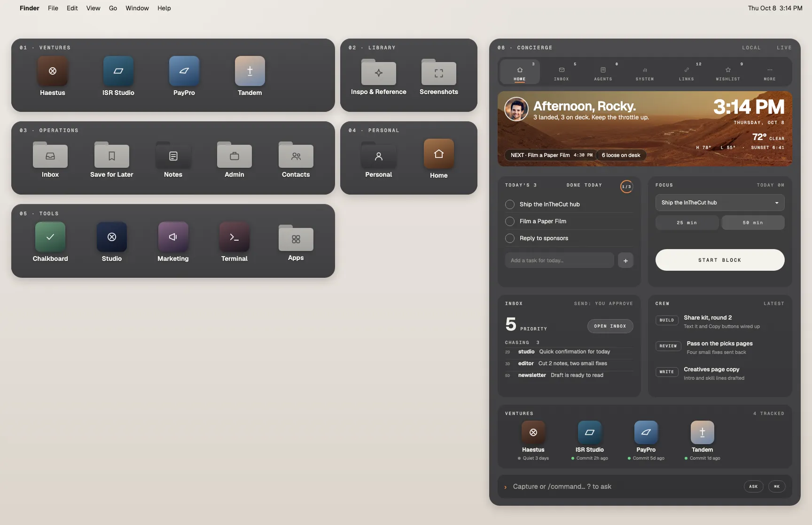Start the focus block
This screenshot has width=812, height=525.
720,260
